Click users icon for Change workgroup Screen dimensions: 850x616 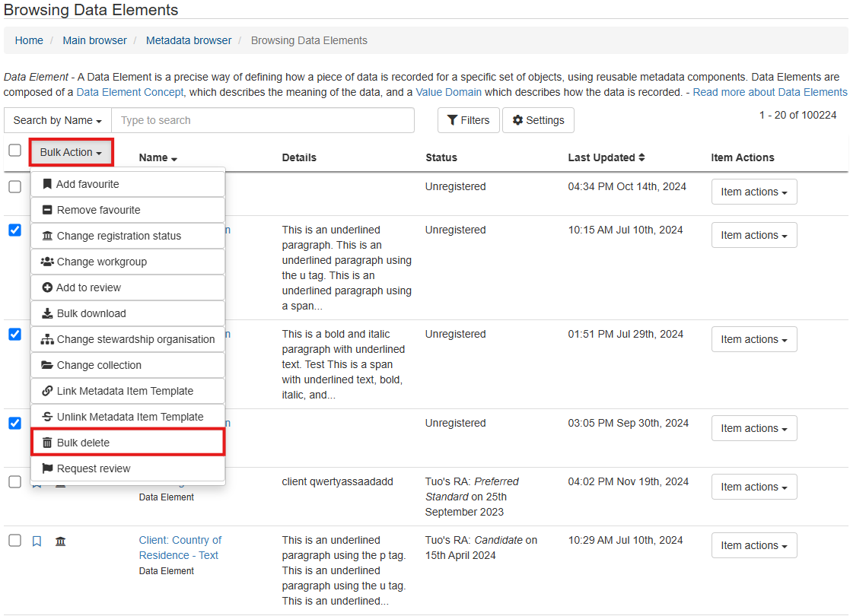[x=47, y=262]
